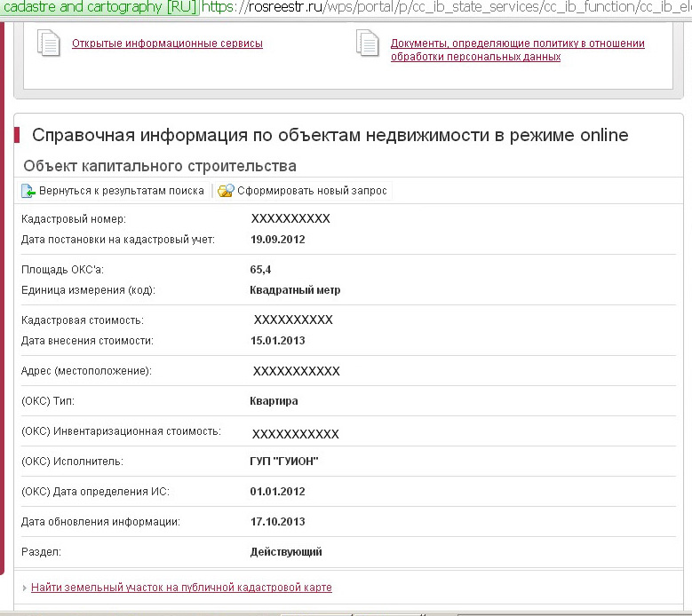This screenshot has width=692, height=616.
Task: Expand arrow beside Найти земельный участок
Action: [24, 588]
